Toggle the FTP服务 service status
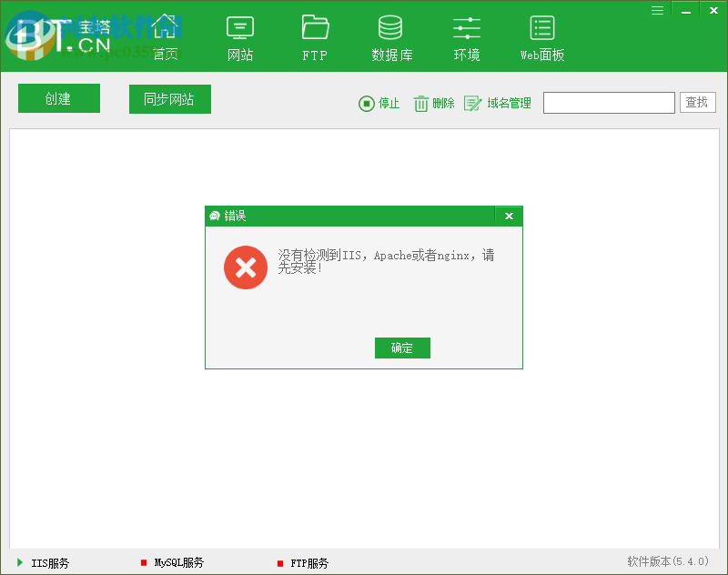 coord(305,562)
